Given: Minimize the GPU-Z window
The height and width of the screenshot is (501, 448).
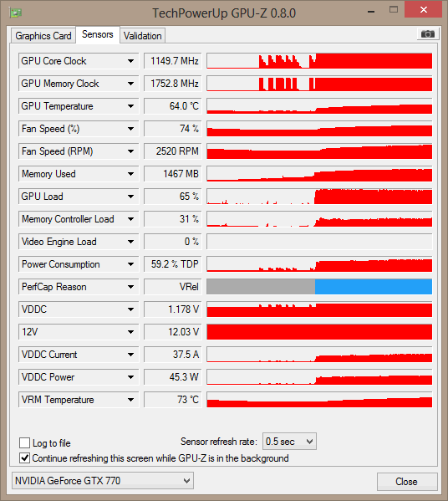Looking at the screenshot, I should pyautogui.click(x=371, y=12).
